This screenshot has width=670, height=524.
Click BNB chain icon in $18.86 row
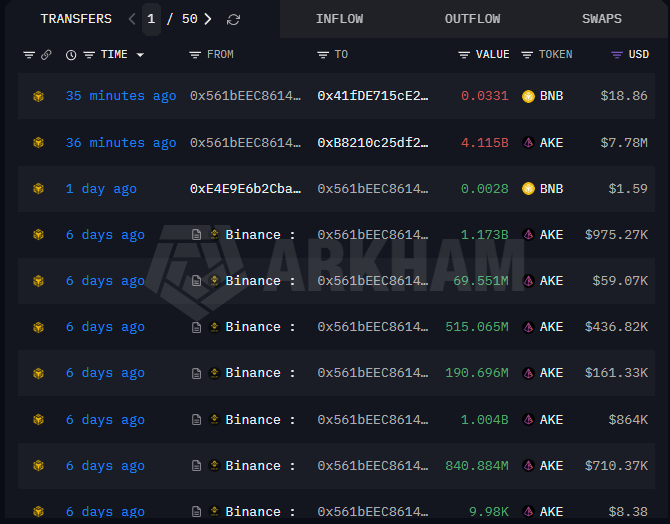tap(38, 96)
